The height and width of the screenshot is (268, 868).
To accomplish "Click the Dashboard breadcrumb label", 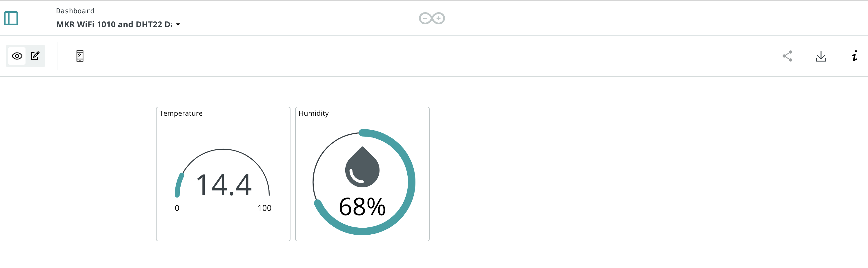I will pyautogui.click(x=75, y=11).
